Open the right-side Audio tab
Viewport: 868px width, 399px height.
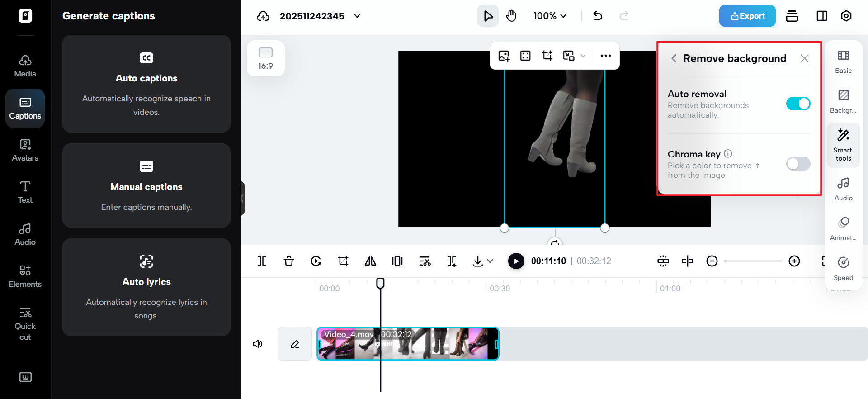coord(844,189)
